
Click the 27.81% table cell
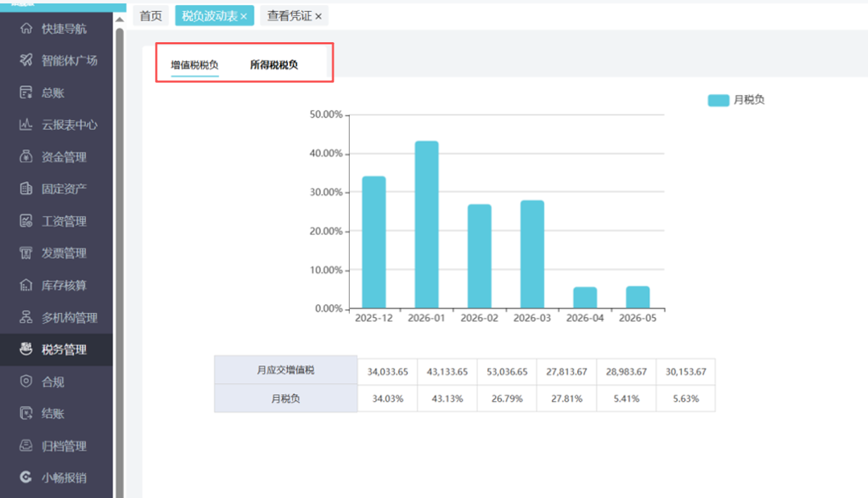[x=567, y=398]
